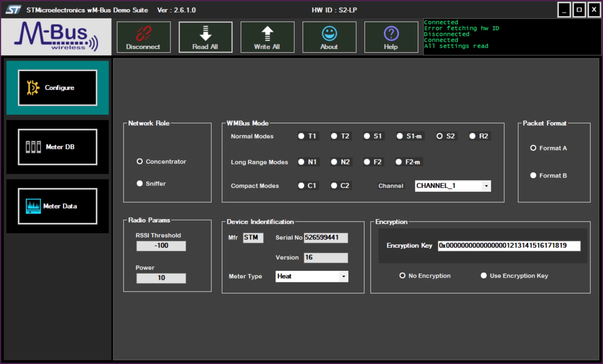The width and height of the screenshot is (603, 364).
Task: Click the 'All settings read' log line
Action: click(x=456, y=46)
